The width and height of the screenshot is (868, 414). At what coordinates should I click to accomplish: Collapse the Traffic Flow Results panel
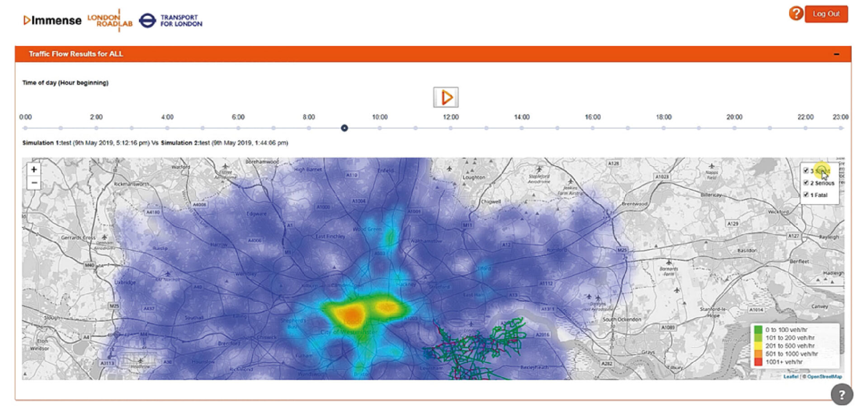[x=836, y=54]
